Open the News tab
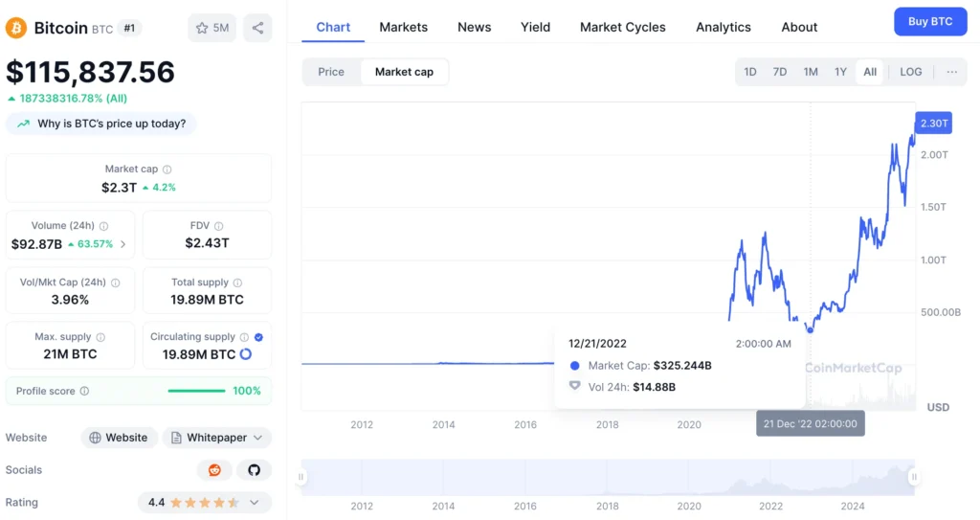 click(x=475, y=27)
